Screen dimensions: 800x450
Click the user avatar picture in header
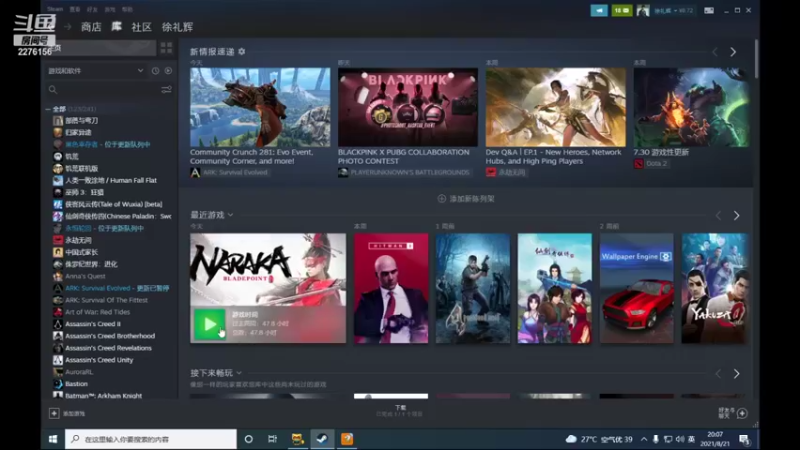(x=643, y=10)
